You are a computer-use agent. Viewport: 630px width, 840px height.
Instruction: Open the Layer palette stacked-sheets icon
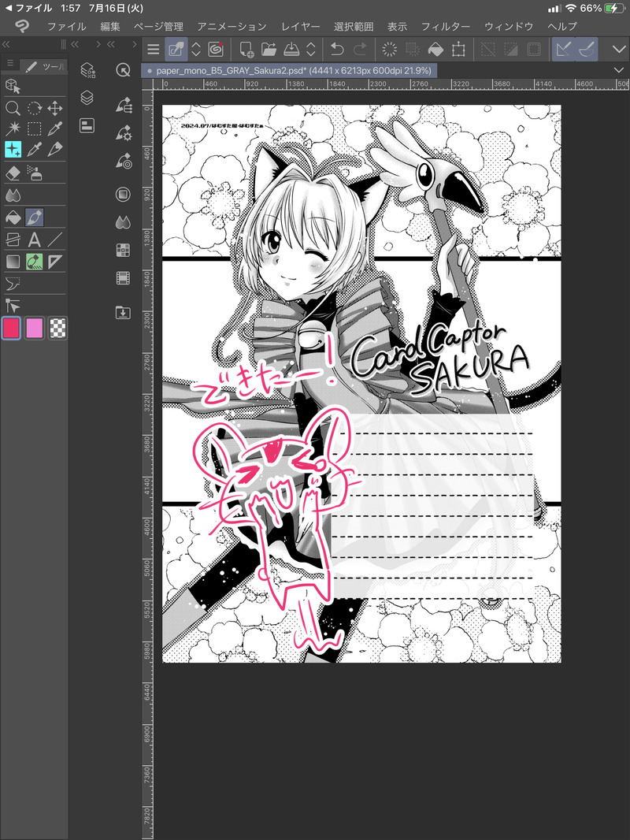pos(87,98)
